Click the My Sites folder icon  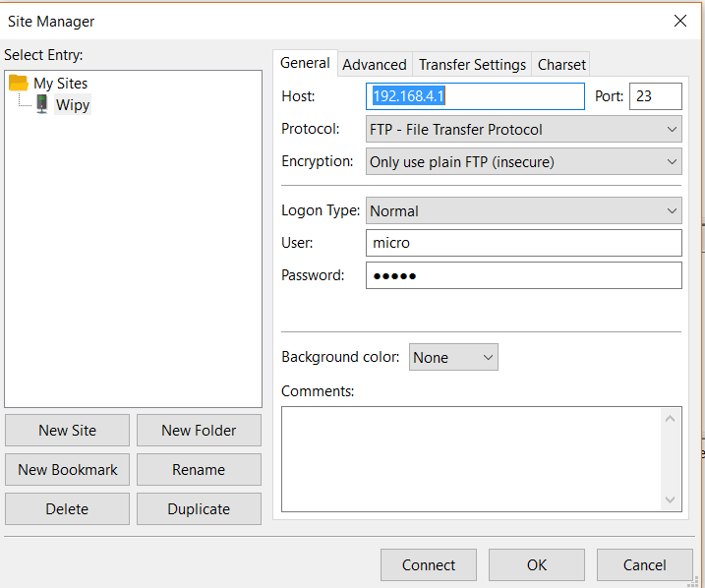[19, 84]
